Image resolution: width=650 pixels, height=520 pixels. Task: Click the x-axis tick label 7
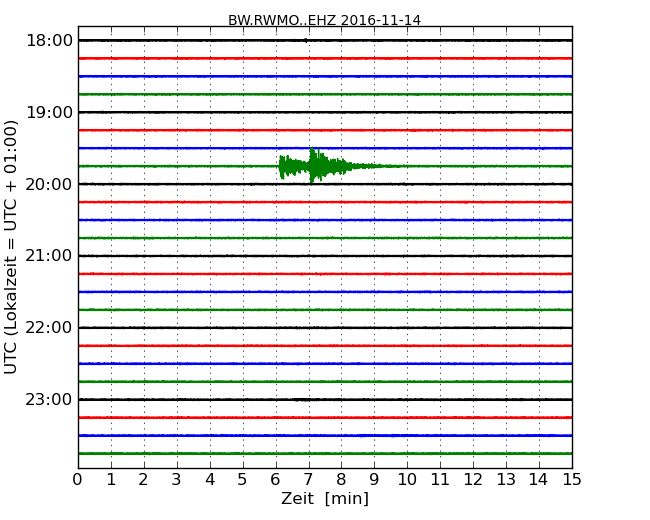coord(308,480)
